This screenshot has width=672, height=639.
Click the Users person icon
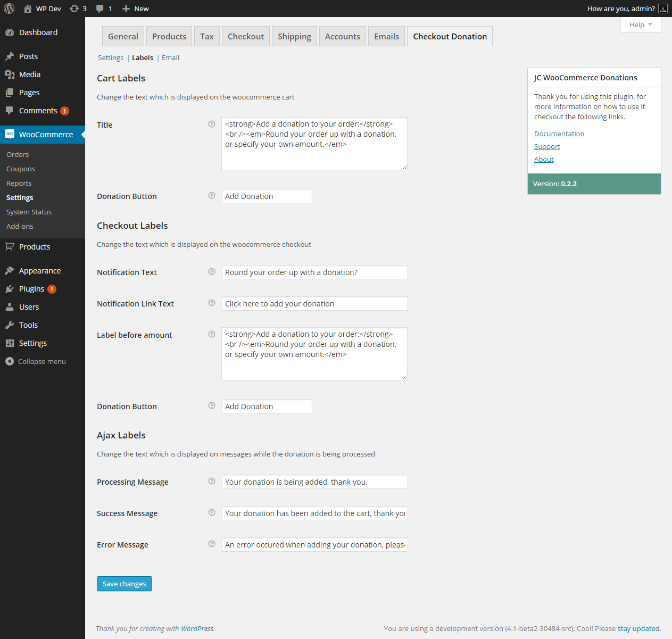click(x=10, y=307)
